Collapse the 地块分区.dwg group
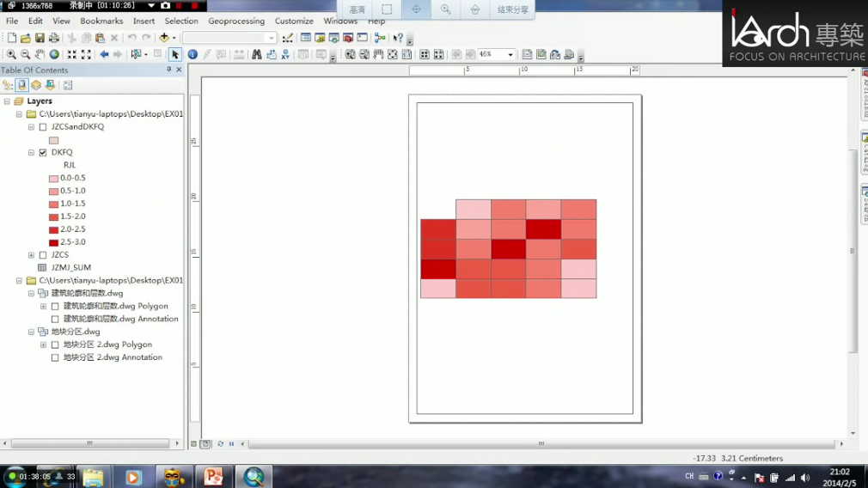This screenshot has height=488, width=868. pos(31,332)
